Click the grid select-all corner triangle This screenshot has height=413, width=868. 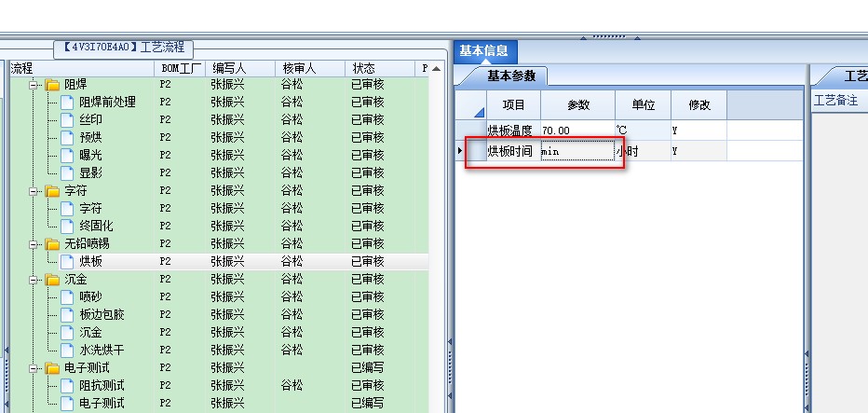point(479,112)
